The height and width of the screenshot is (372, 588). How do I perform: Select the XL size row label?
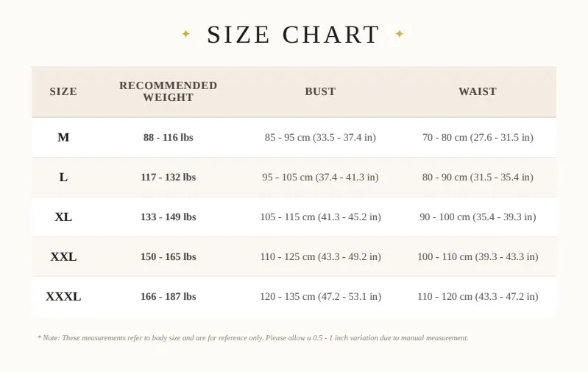pos(63,217)
